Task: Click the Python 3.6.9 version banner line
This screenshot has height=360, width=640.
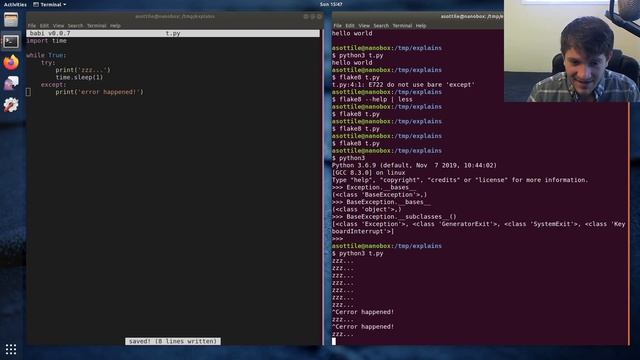Action: pos(414,165)
